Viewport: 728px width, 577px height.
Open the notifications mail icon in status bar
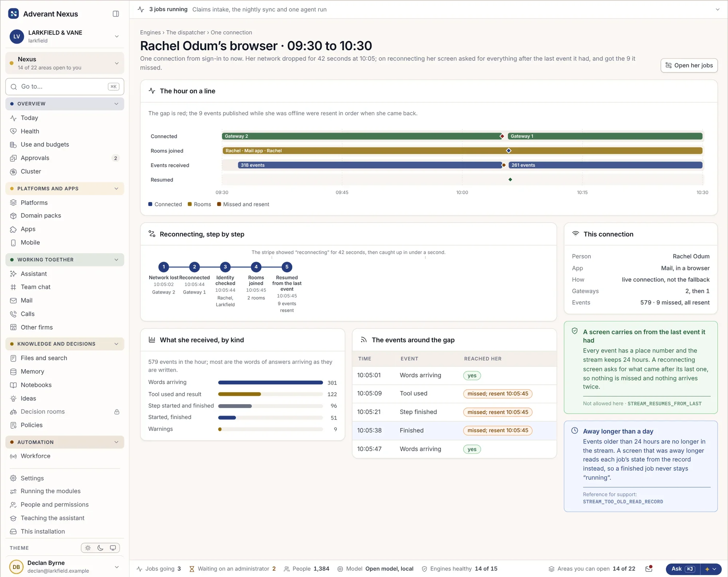(x=649, y=569)
